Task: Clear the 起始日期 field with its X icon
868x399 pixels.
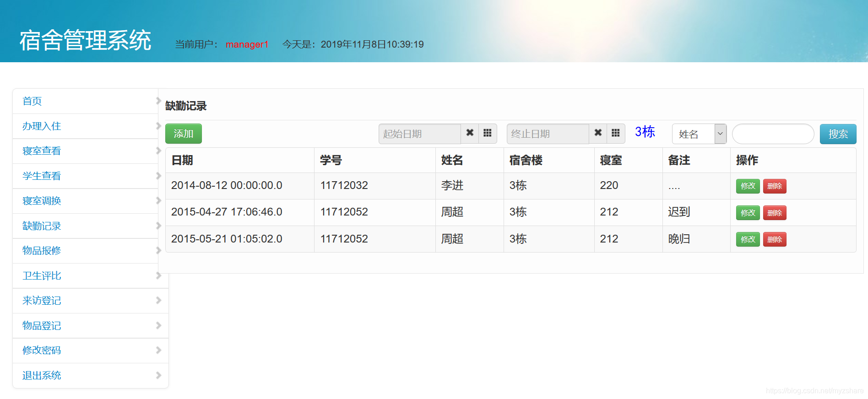Action: [470, 133]
